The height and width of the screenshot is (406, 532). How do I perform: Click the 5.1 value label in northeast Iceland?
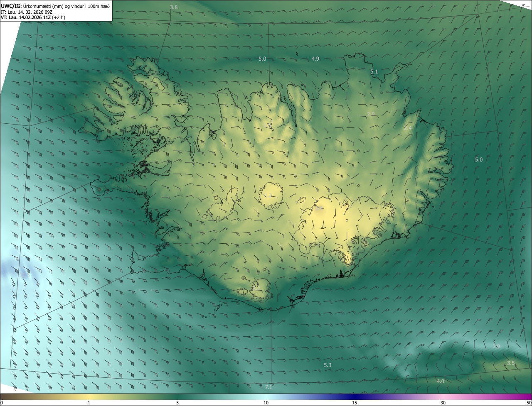tap(374, 72)
